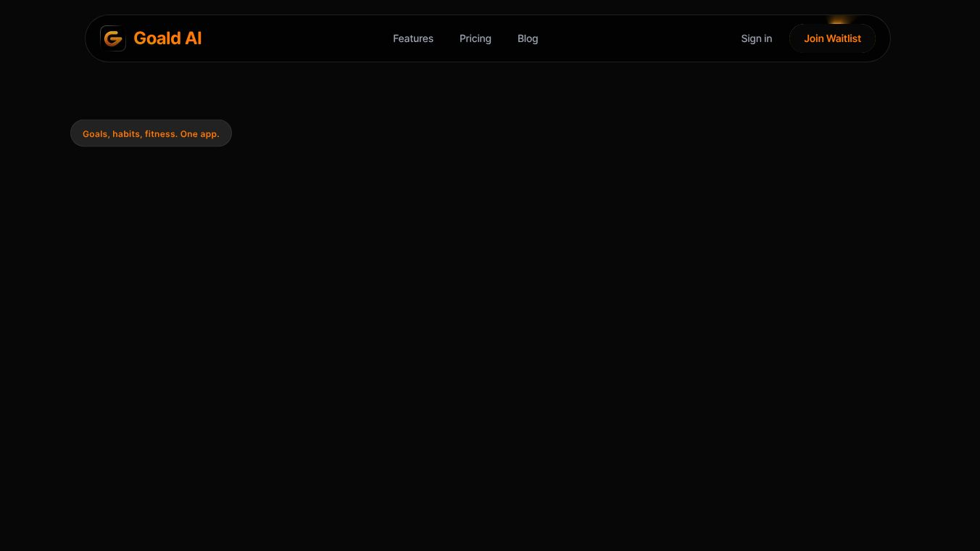Visit the Blog from the header
980x551 pixels.
[528, 38]
